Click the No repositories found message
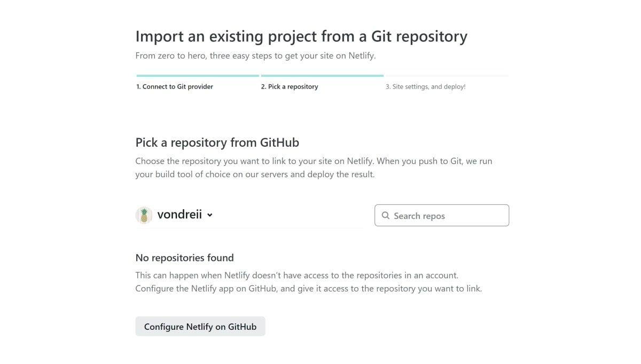Screen dimensions: 641x364 point(184,258)
